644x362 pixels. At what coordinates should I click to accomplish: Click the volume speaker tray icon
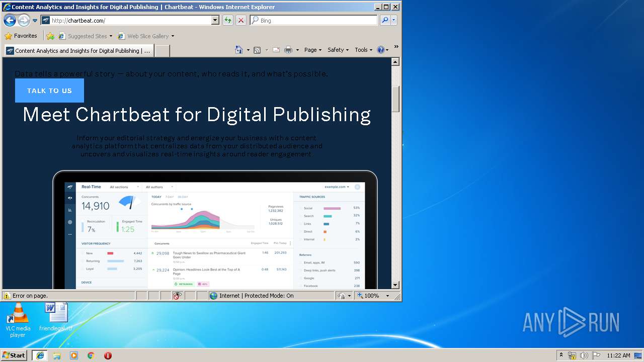pos(584,355)
